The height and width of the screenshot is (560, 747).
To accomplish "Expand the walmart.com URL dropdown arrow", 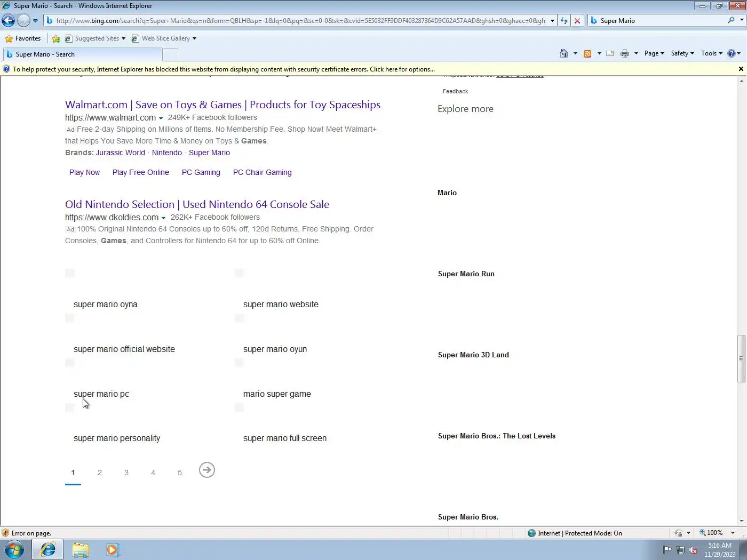I will [x=161, y=118].
